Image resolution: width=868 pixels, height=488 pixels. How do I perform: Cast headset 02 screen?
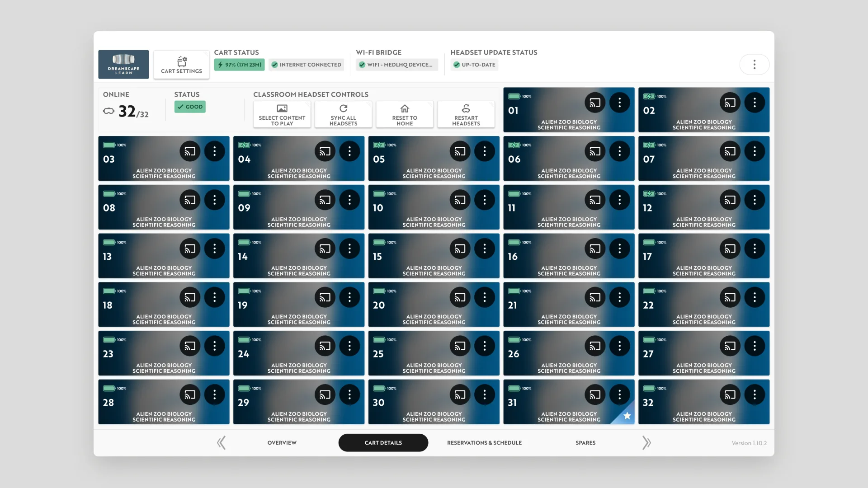(730, 103)
